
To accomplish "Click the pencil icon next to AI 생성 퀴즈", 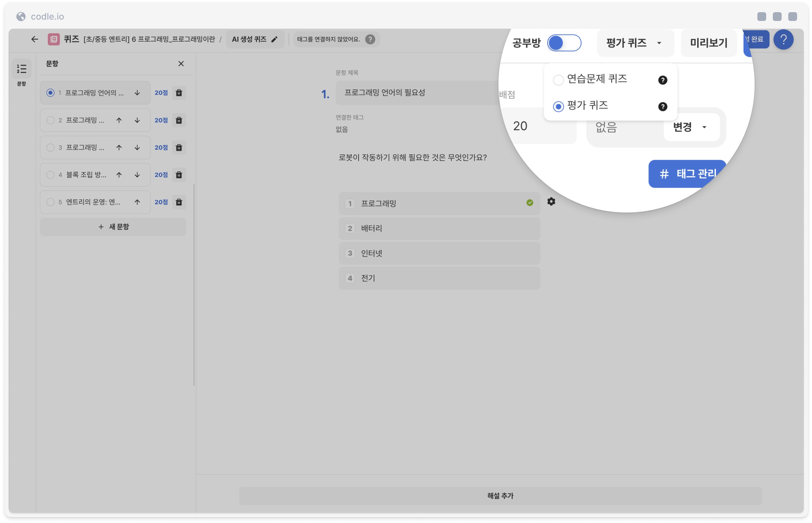I will 274,39.
